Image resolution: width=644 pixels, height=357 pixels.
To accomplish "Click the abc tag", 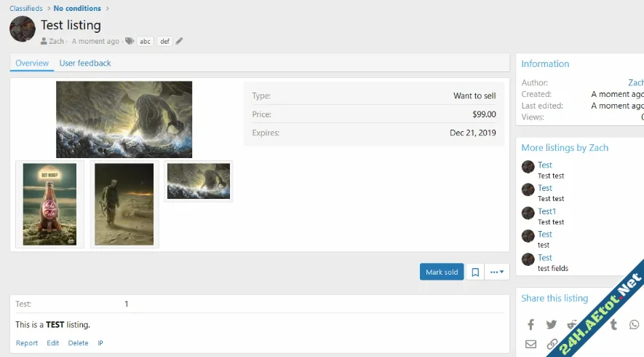I will pos(146,42).
